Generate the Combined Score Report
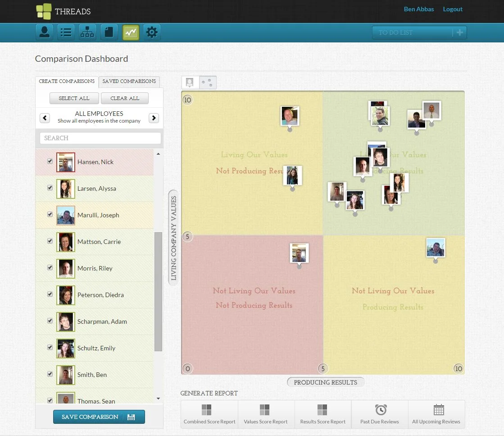The height and width of the screenshot is (436, 504). pyautogui.click(x=209, y=414)
